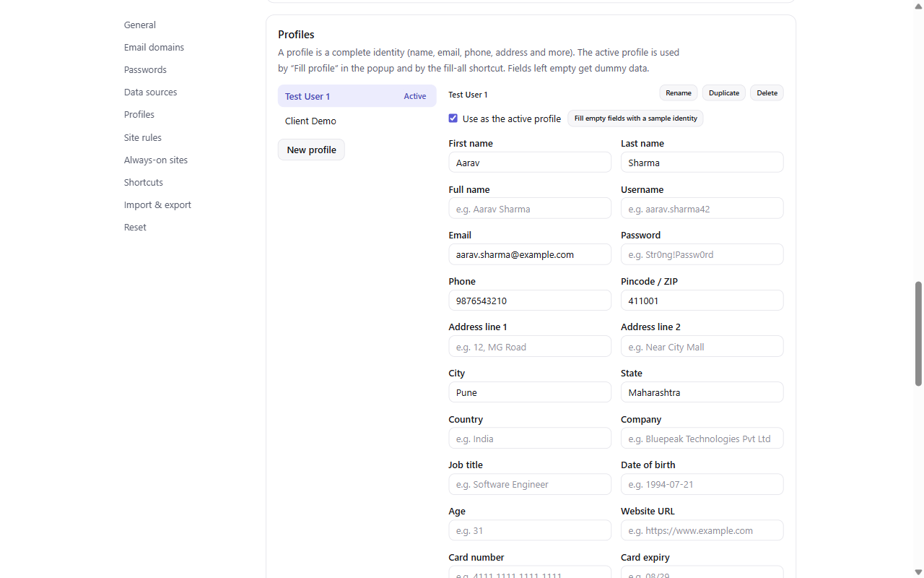Click the State field showing Maharashtra
This screenshot has width=924, height=578.
pyautogui.click(x=702, y=392)
